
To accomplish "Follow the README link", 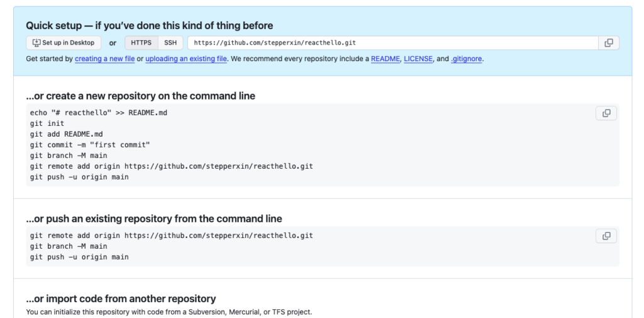I will [x=386, y=59].
